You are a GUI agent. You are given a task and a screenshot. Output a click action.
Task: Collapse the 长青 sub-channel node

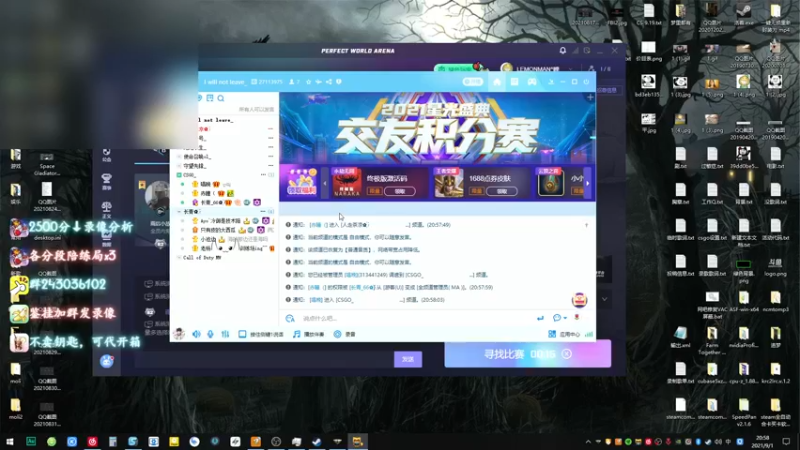click(179, 211)
